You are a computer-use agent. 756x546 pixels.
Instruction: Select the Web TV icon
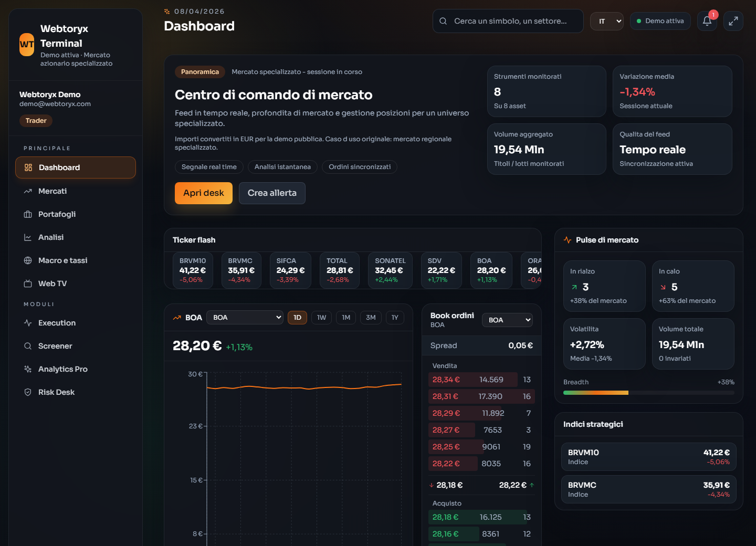28,283
